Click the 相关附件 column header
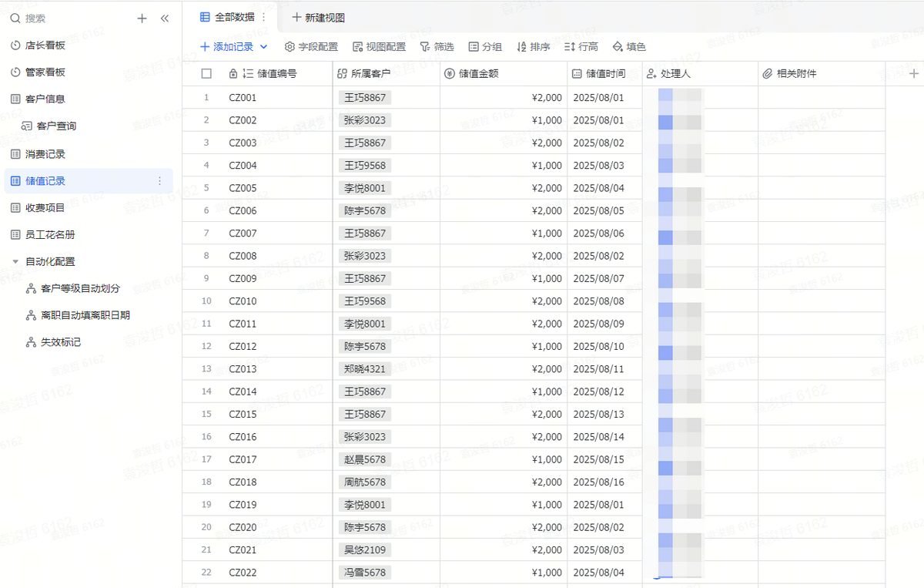Screen dimensions: 924x588 coord(822,74)
